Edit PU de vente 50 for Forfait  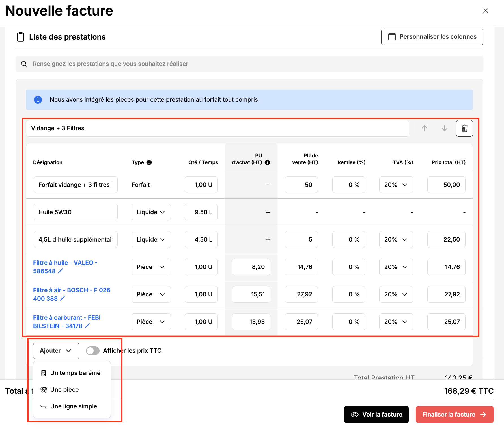(301, 185)
